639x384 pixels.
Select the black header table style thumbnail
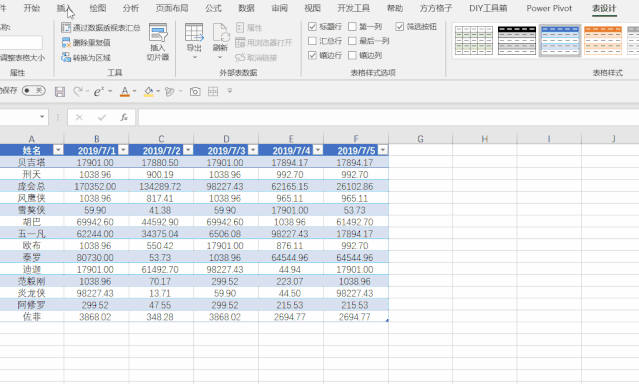pos(517,40)
